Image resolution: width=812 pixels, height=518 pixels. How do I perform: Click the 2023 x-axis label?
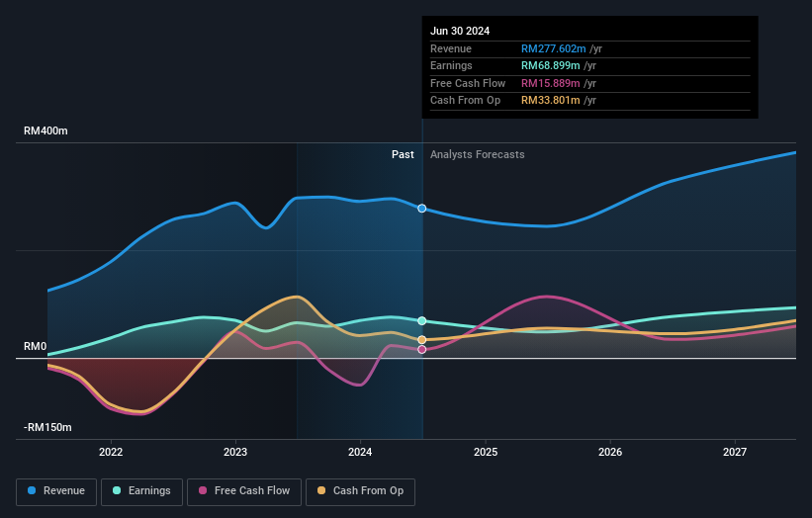click(x=235, y=452)
